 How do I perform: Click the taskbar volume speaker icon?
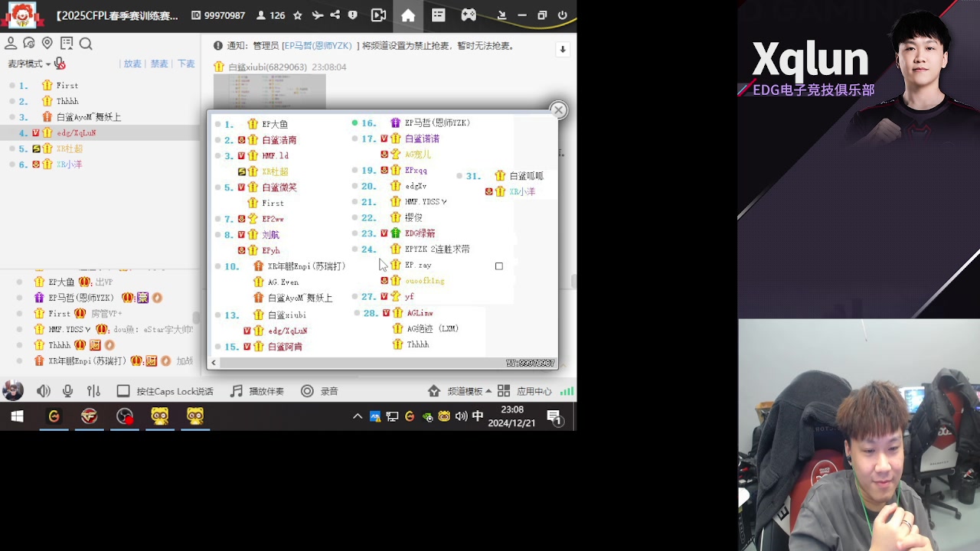pyautogui.click(x=461, y=416)
